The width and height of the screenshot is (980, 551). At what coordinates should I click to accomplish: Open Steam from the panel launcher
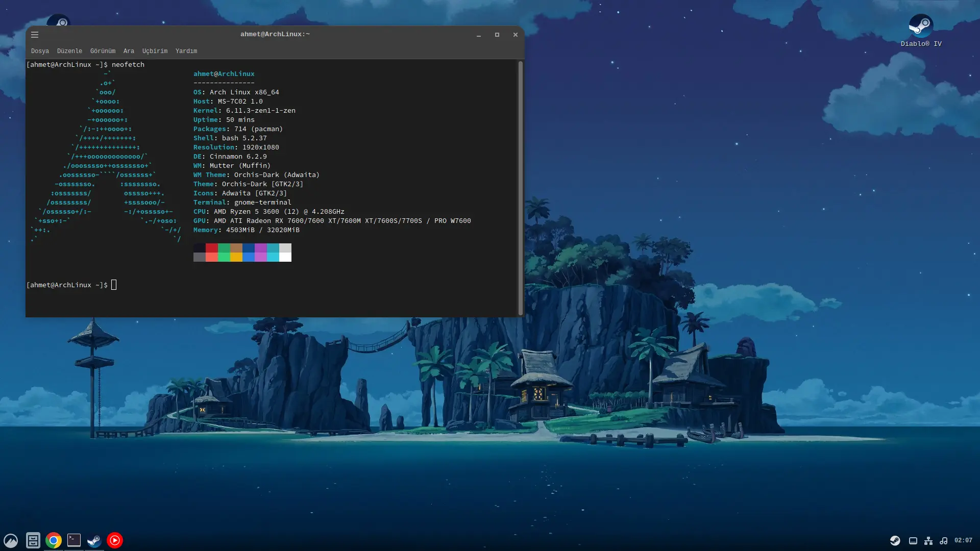pyautogui.click(x=94, y=540)
